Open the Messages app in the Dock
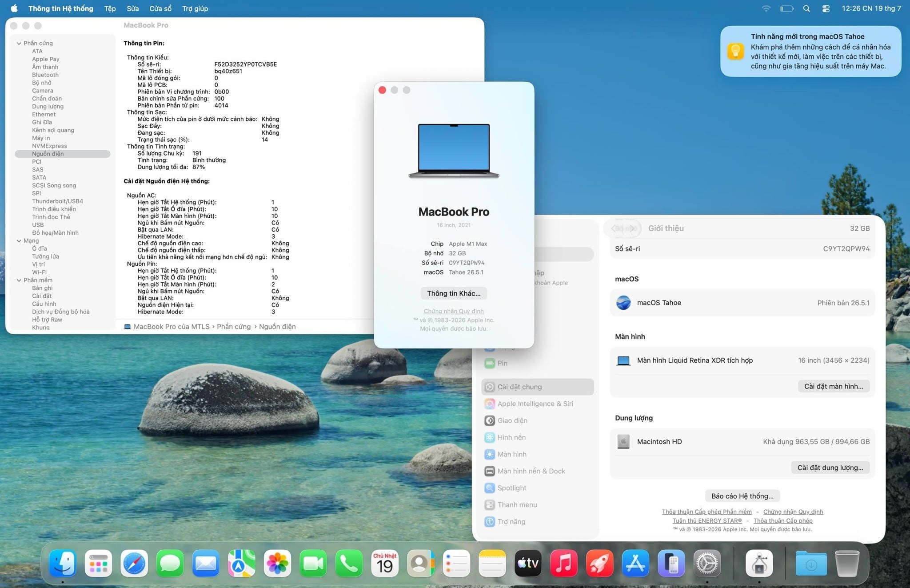 pos(170,564)
